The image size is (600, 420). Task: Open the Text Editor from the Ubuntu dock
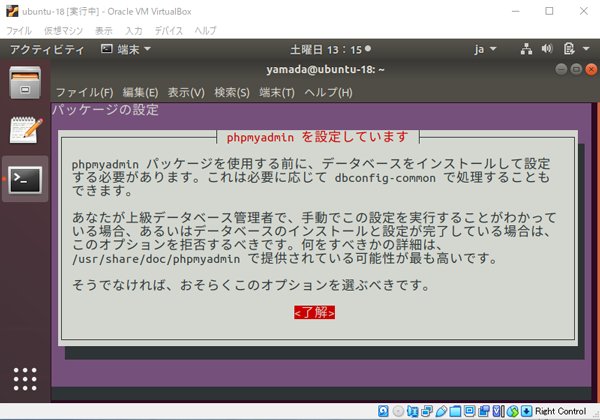pos(26,130)
